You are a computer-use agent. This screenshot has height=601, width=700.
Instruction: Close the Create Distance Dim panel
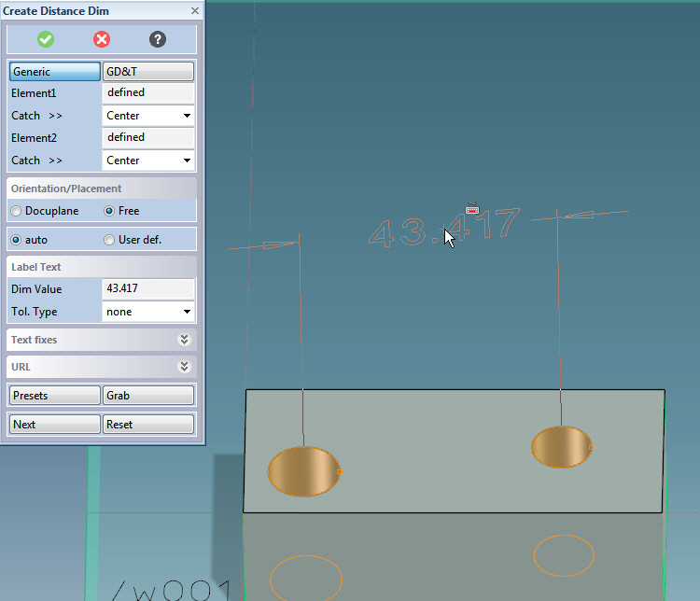(x=195, y=11)
